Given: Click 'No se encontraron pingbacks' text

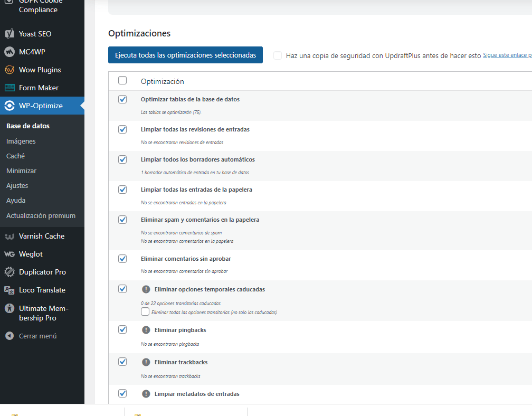Looking at the screenshot, I should (169, 344).
